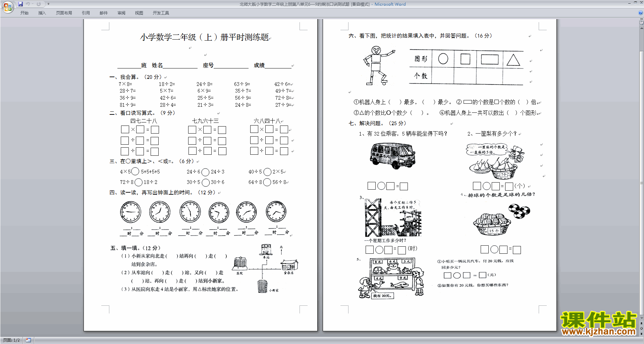The width and height of the screenshot is (644, 344).
Task: Expand Customize Quick Access Toolbar menu
Action: pos(48,4)
